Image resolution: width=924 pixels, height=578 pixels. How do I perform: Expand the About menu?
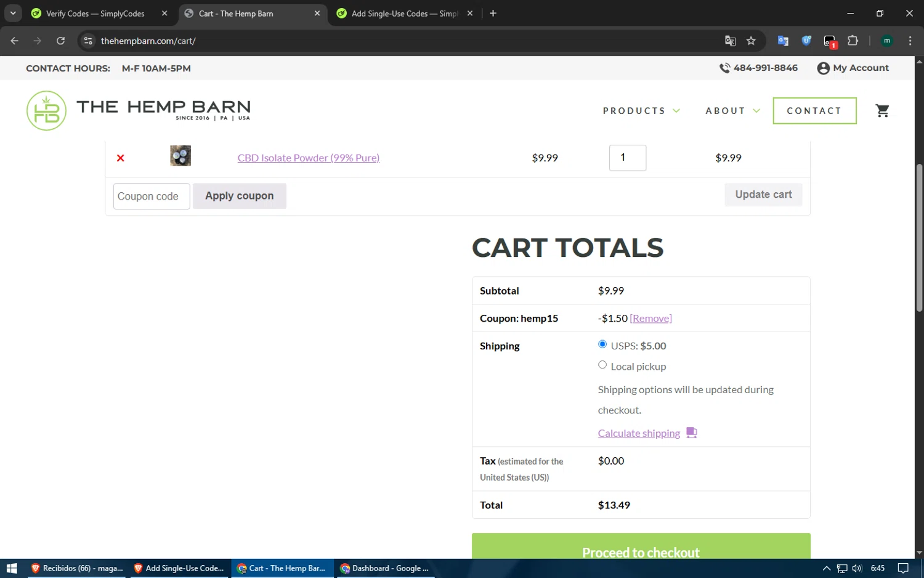coord(732,111)
